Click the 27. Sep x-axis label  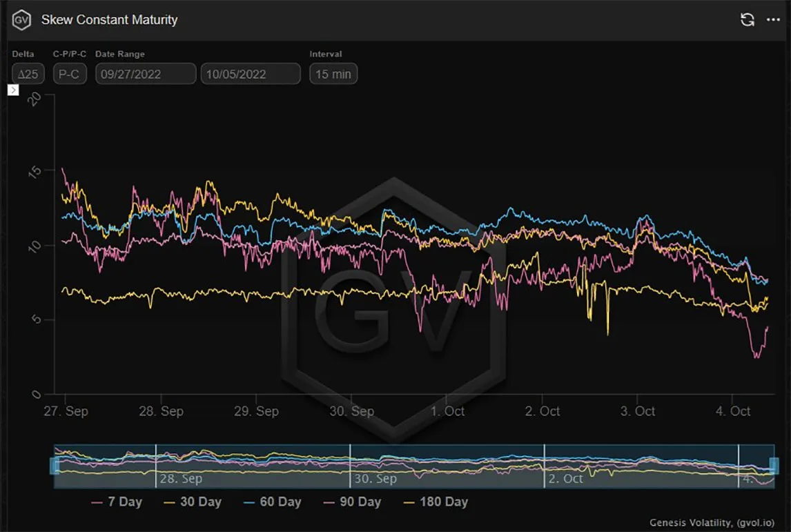[66, 411]
